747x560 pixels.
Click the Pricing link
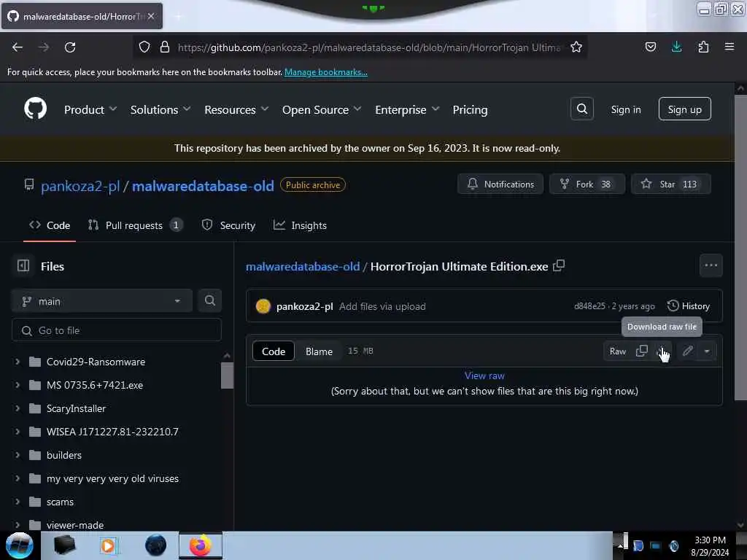pyautogui.click(x=470, y=109)
